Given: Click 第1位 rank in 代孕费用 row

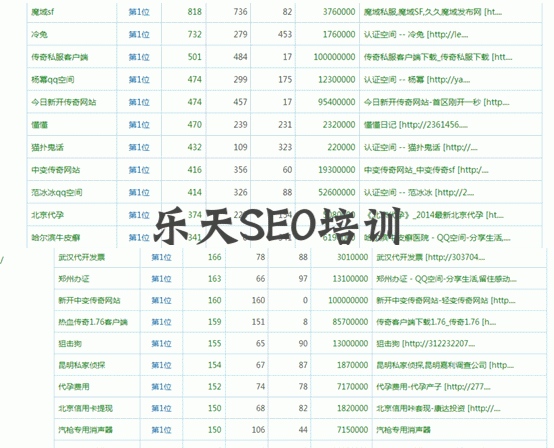Looking at the screenshot, I should click(x=161, y=387).
